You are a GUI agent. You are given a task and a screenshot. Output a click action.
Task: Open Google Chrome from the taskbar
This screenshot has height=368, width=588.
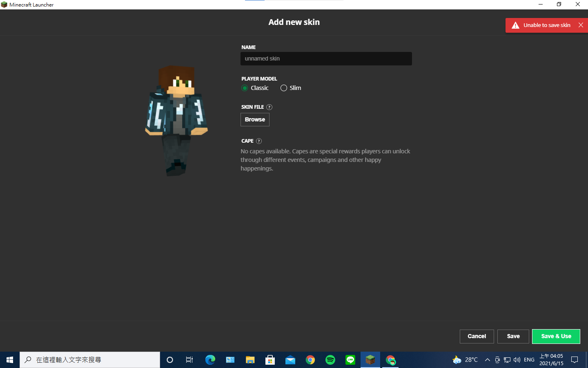(310, 360)
